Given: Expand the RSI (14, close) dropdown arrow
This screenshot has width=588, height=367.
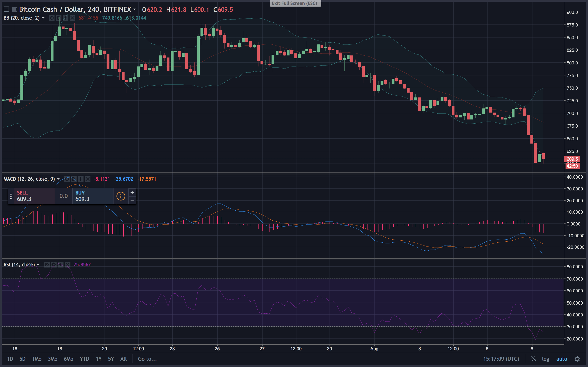Looking at the screenshot, I should pyautogui.click(x=38, y=265).
